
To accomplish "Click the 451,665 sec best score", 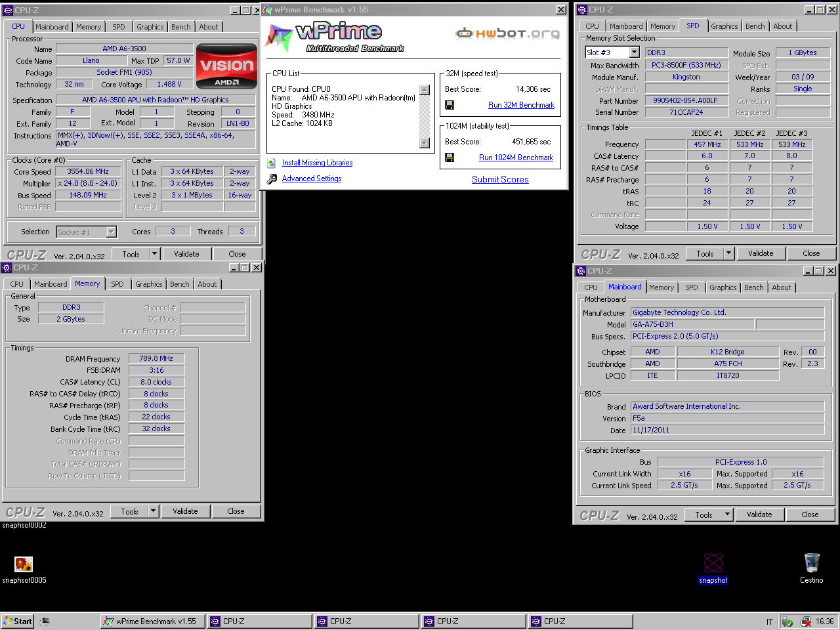I will coord(531,142).
